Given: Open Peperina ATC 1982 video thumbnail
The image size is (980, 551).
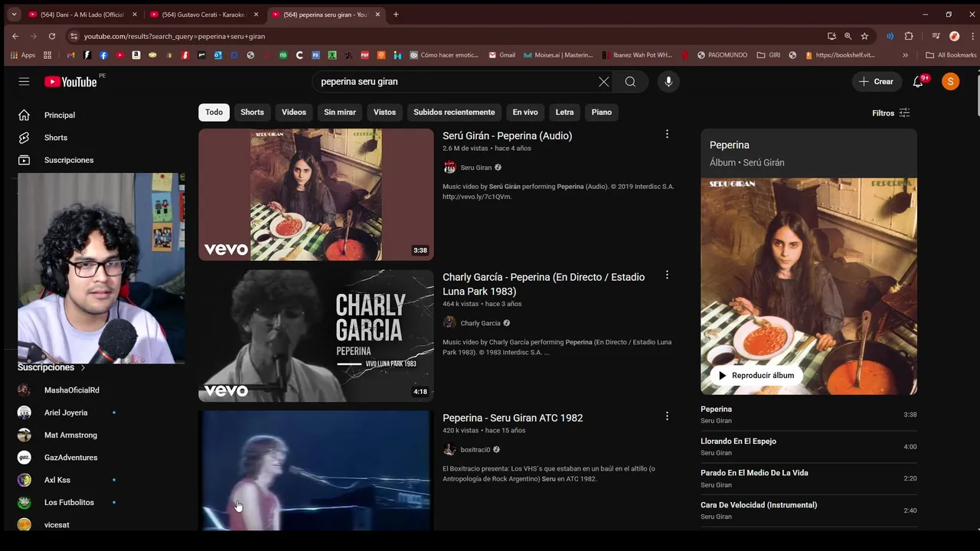Looking at the screenshot, I should (316, 471).
